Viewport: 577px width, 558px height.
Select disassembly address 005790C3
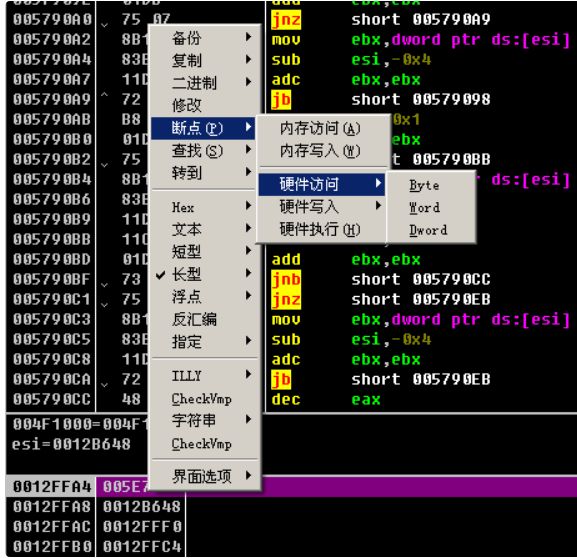tap(52, 319)
